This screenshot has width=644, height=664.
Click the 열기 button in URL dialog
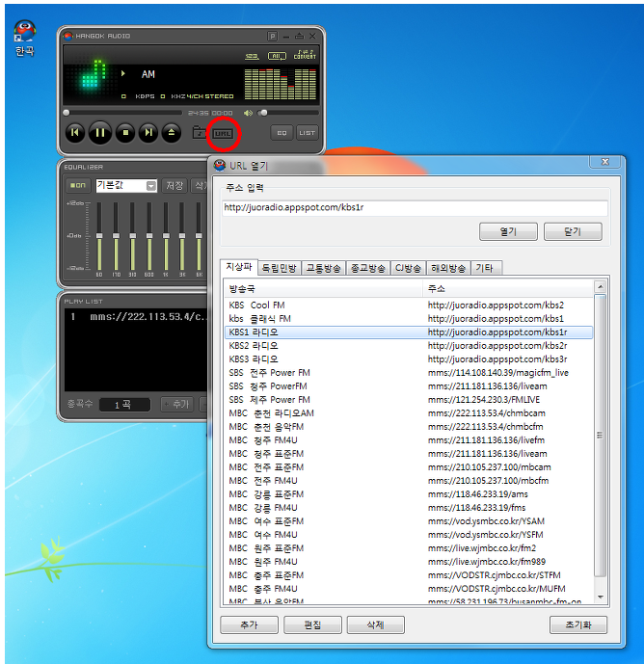tap(508, 231)
